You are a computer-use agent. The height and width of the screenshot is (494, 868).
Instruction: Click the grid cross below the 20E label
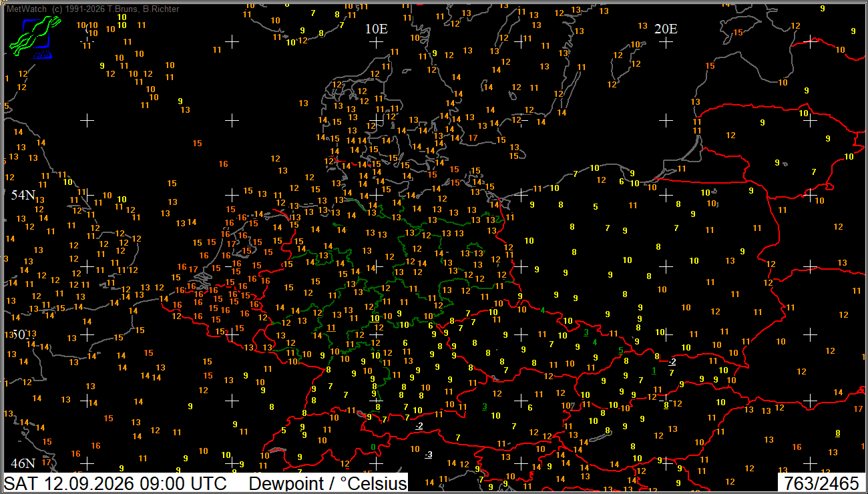click(666, 42)
